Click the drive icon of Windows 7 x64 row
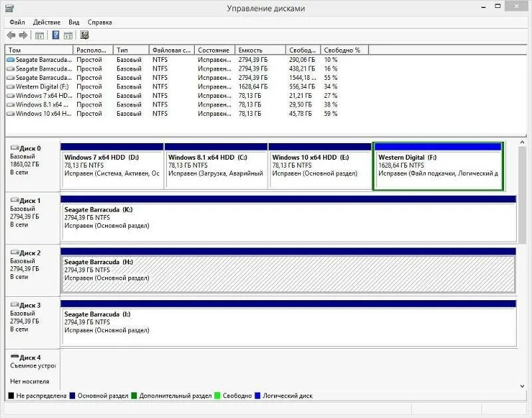Screen dimensions: 532x418 [11, 96]
